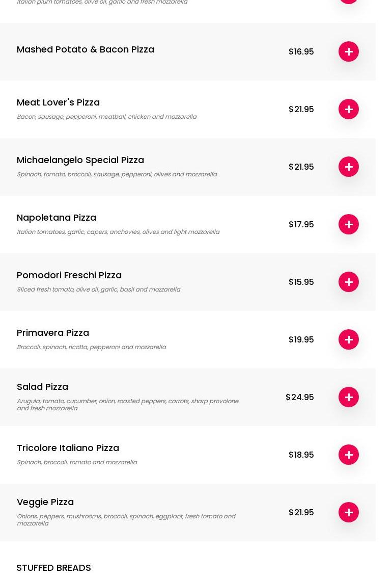Open Michaelangelo Special Pizza details
The height and width of the screenshot is (580, 392).
(x=80, y=160)
